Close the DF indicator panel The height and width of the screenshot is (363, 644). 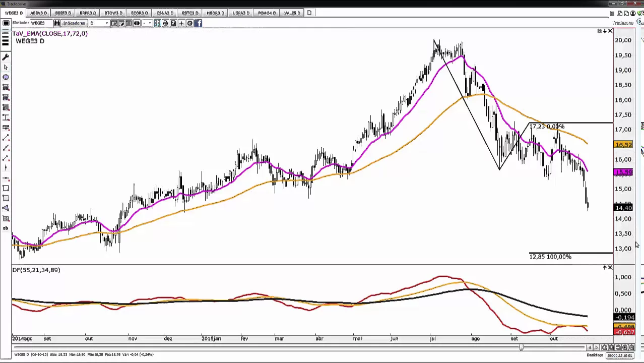[610, 267]
